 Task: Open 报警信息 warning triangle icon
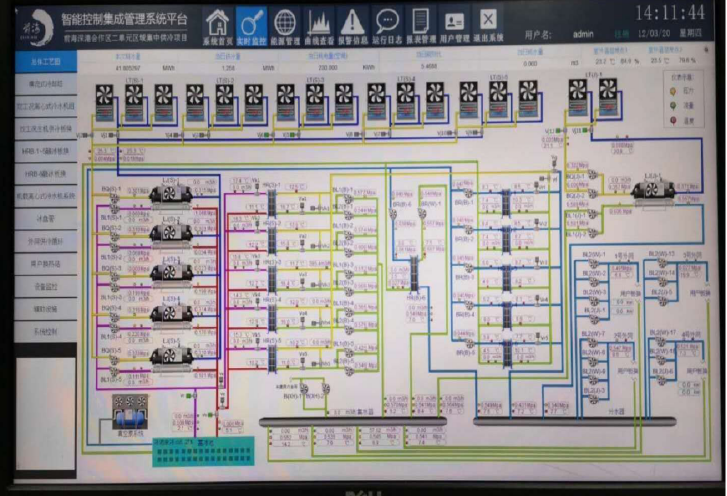point(352,22)
